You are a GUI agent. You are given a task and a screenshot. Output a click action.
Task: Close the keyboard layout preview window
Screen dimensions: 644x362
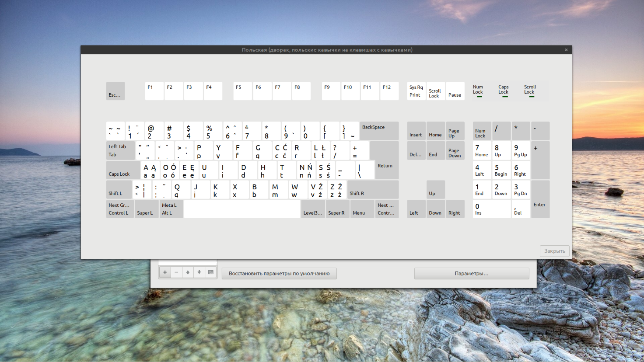[x=566, y=50]
